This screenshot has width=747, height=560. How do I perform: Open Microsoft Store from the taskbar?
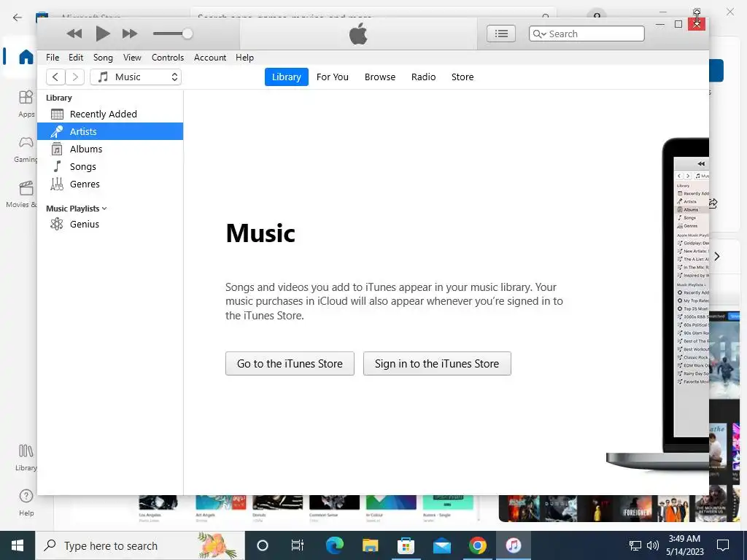406,545
